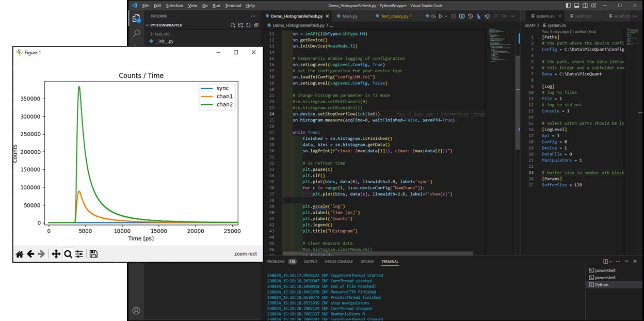Toggle the Zoom to rectangle magnifier tool
The width and height of the screenshot is (644, 321).
tap(68, 254)
